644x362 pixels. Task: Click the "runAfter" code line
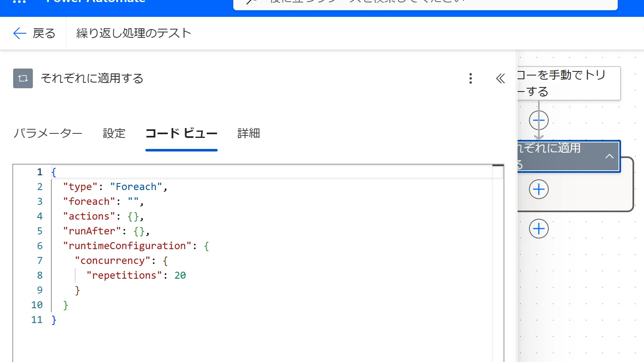[106, 231]
